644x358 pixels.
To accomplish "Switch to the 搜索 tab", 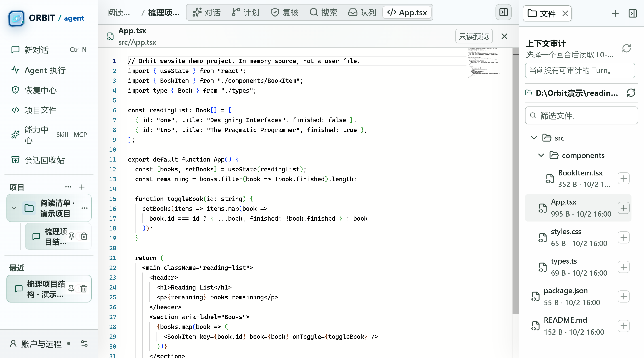I will (324, 12).
